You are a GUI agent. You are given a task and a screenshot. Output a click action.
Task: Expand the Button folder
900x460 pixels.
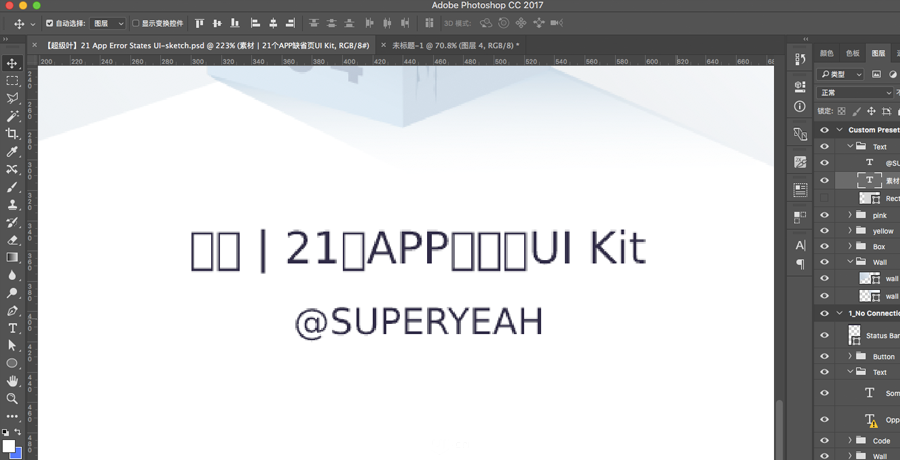850,356
